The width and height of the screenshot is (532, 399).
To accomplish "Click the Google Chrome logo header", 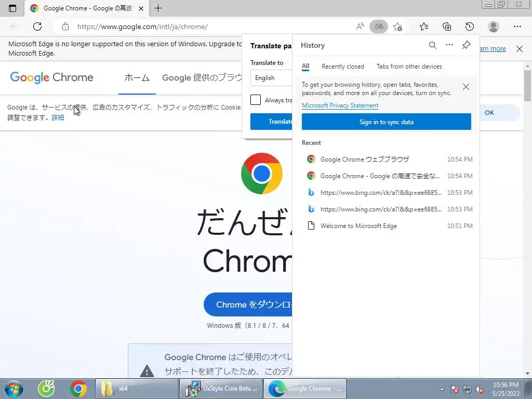I will click(51, 77).
